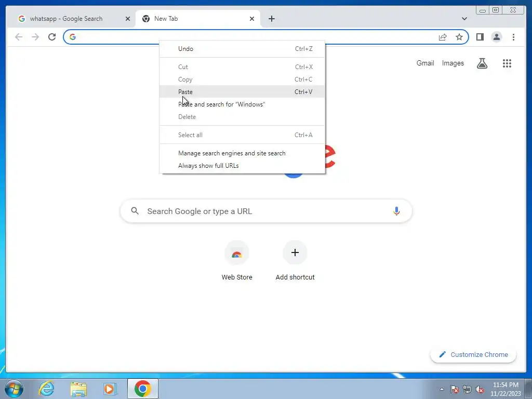Close the New Tab tab
Viewport: 532px width, 399px height.
[x=252, y=19]
